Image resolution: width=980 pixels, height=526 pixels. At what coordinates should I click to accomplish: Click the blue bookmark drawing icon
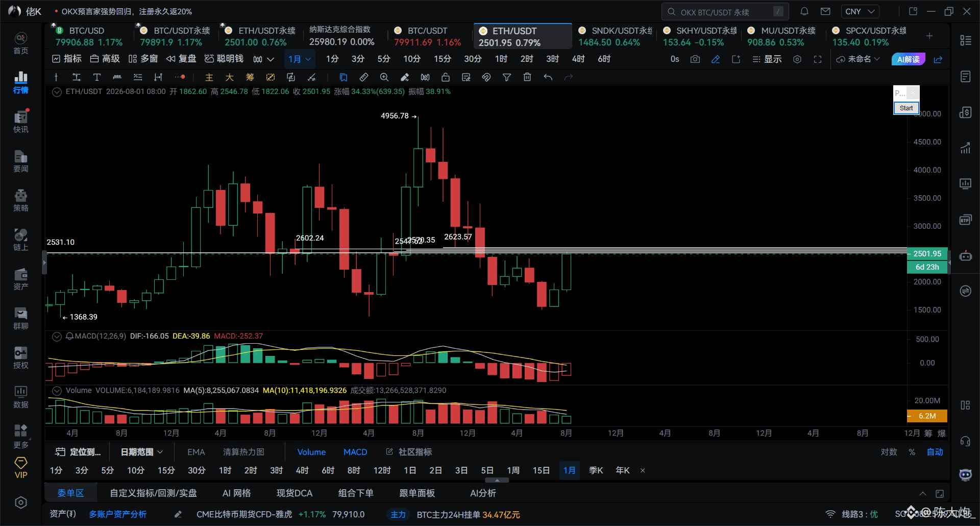click(x=343, y=77)
